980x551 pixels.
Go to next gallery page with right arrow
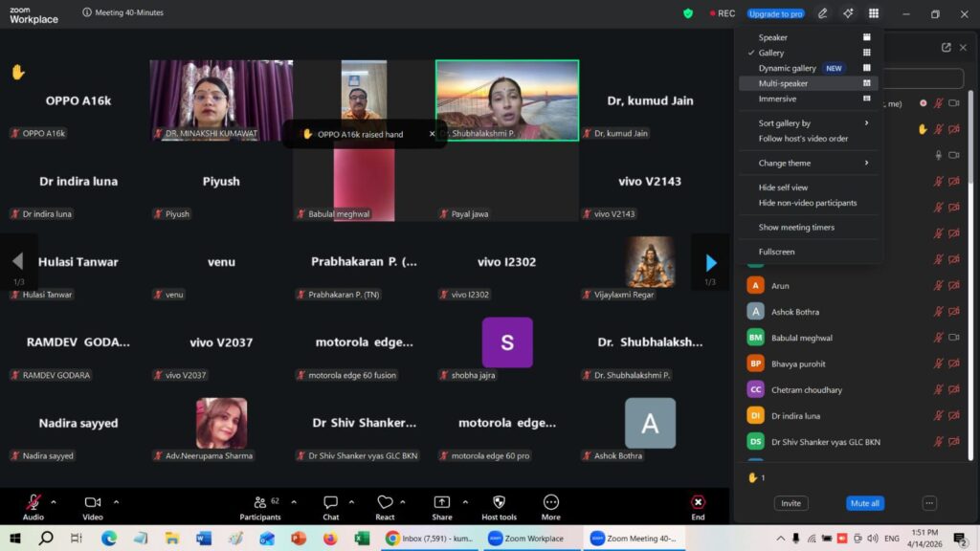[x=710, y=262]
